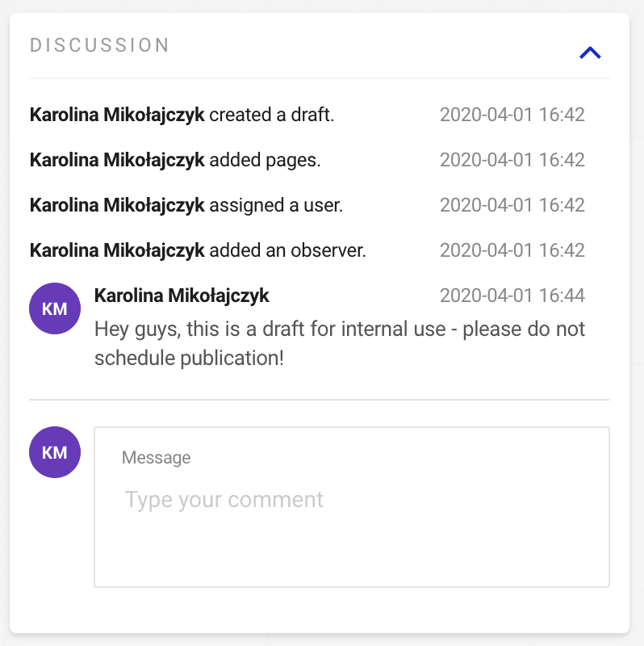Click the timestamp of the 'added an observer' entry

point(512,250)
